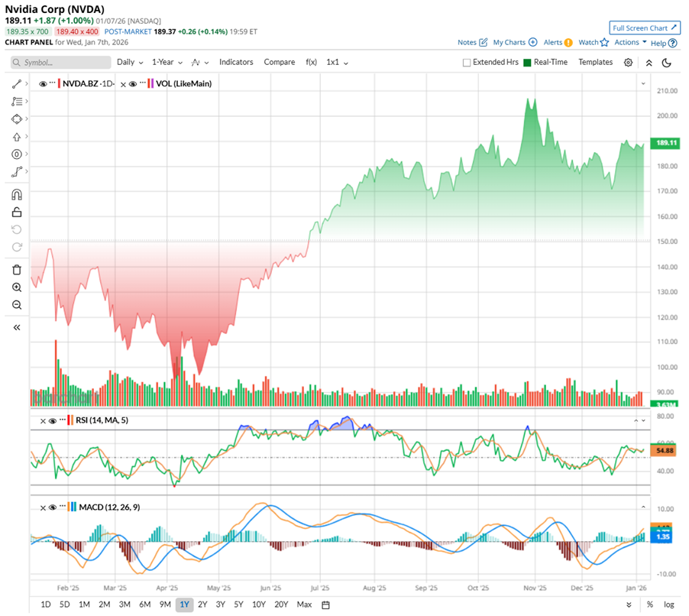The height and width of the screenshot is (616, 689).
Task: Collapse the drawing toolbar
Action: click(17, 328)
